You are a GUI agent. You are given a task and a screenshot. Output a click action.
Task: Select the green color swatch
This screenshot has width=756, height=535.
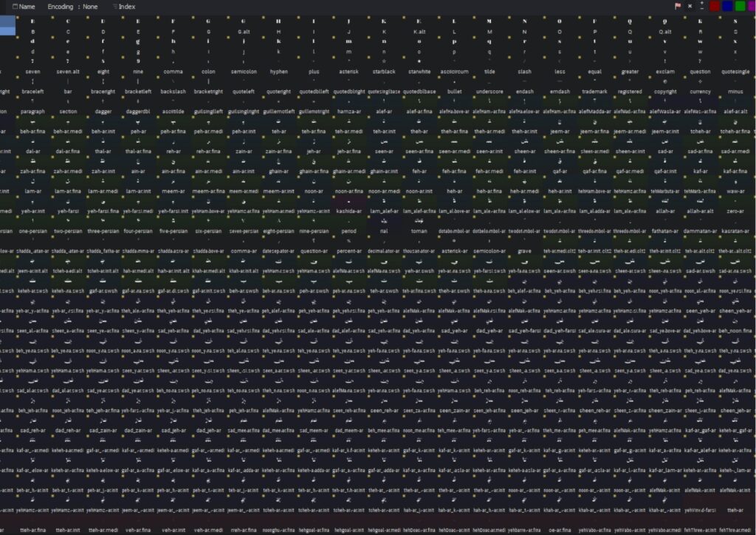click(740, 6)
